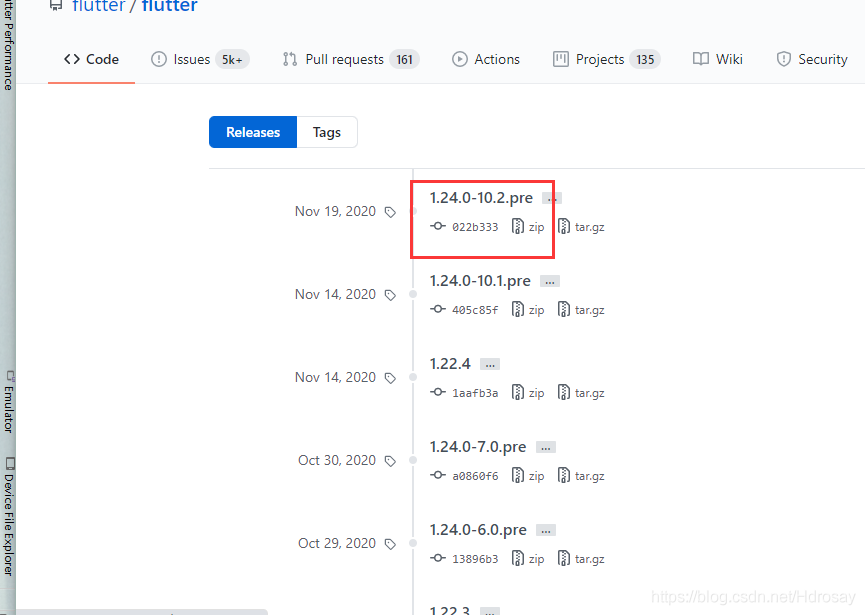Open the Code tab
865x615 pixels.
92,59
